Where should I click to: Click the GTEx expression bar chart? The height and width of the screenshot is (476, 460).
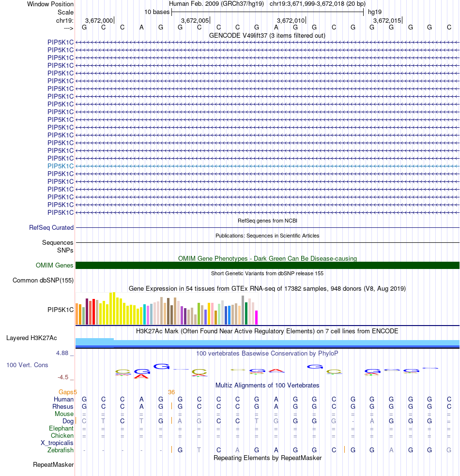167,309
